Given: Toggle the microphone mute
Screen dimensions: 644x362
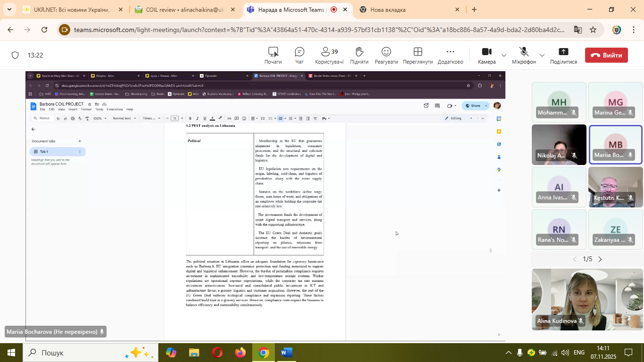Looking at the screenshot, I should click(524, 55).
